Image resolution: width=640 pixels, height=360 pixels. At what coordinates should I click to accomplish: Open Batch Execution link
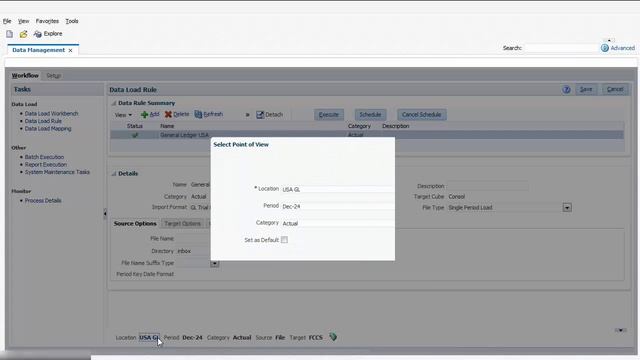click(x=44, y=157)
